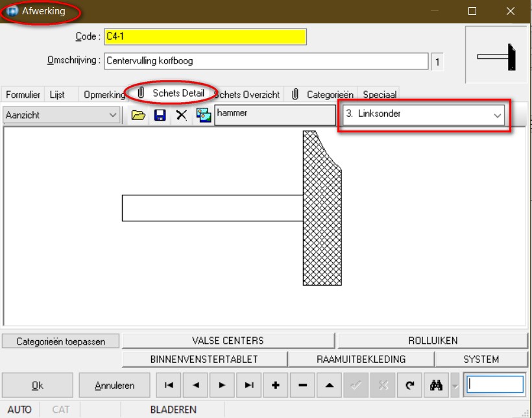
Task: Select the Schets Detail tab
Action: coord(172,93)
